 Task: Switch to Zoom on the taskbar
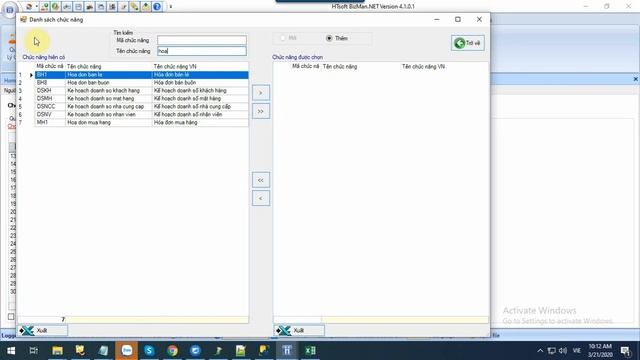click(x=127, y=351)
